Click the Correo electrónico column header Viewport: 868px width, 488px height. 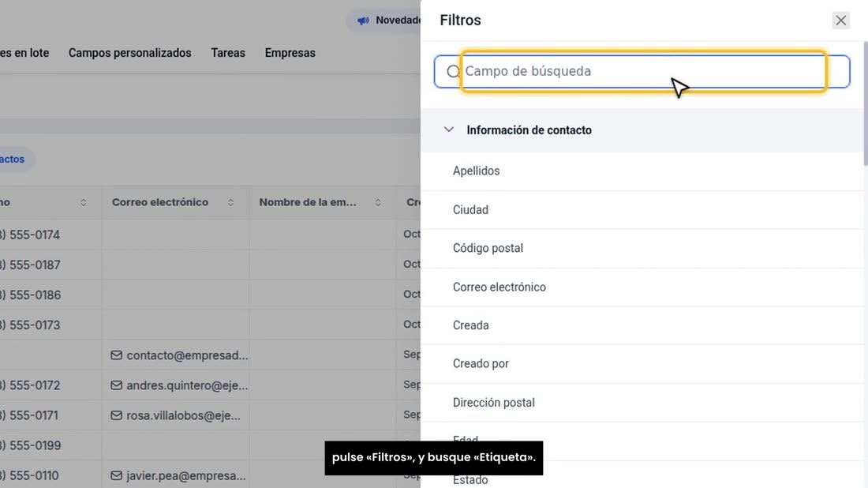[160, 203]
